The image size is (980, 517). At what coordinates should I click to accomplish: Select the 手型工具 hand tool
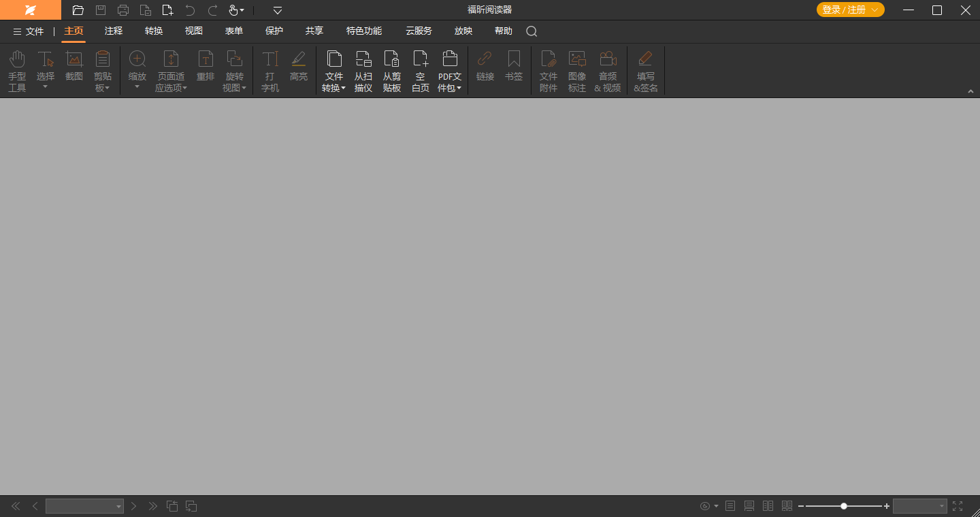coord(17,71)
